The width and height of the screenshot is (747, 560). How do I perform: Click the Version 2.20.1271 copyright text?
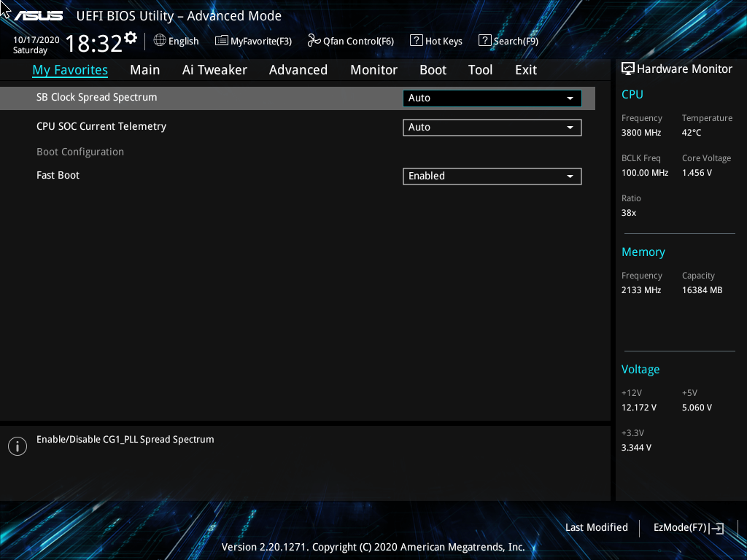coord(373,547)
